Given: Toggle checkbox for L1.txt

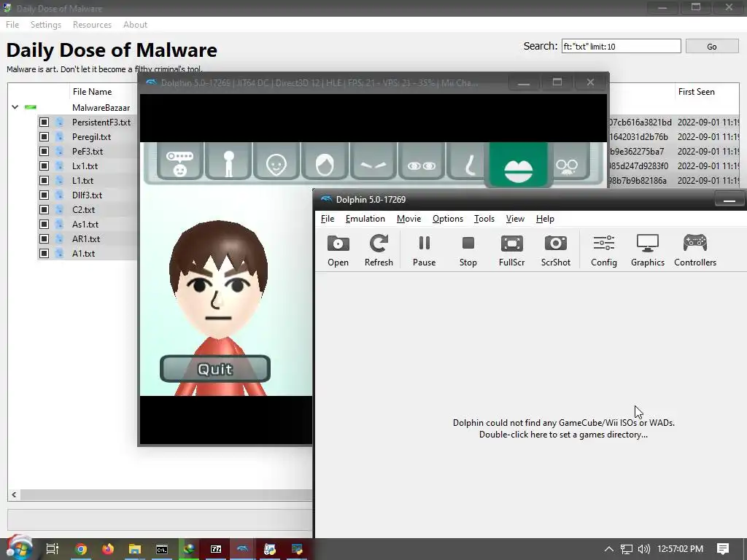Looking at the screenshot, I should pos(44,181).
